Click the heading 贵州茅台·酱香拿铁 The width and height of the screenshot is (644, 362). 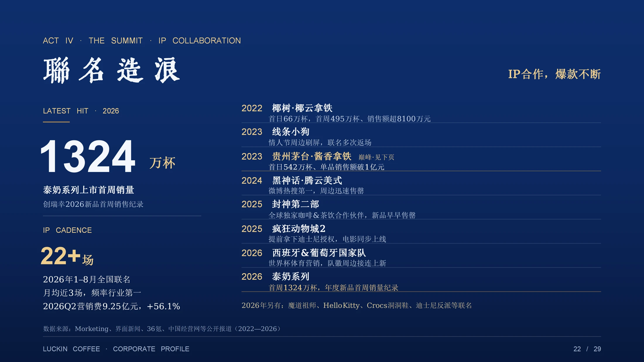point(312,156)
